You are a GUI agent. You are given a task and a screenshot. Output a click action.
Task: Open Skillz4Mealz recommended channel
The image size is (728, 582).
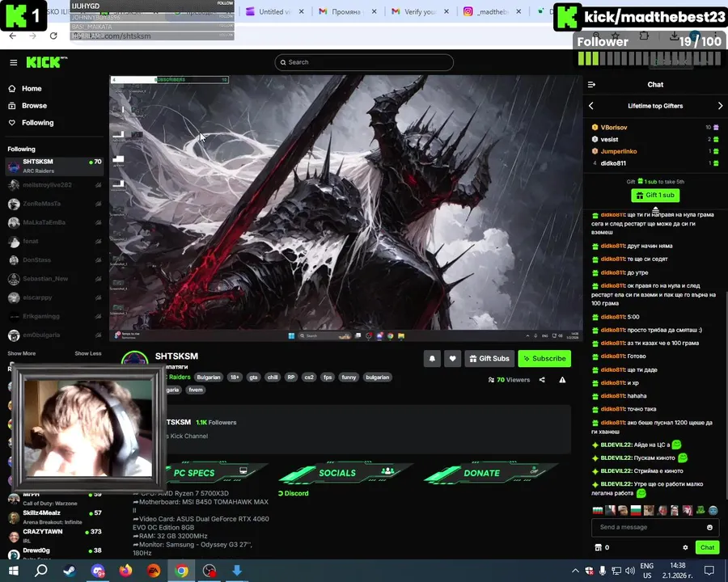[54, 517]
